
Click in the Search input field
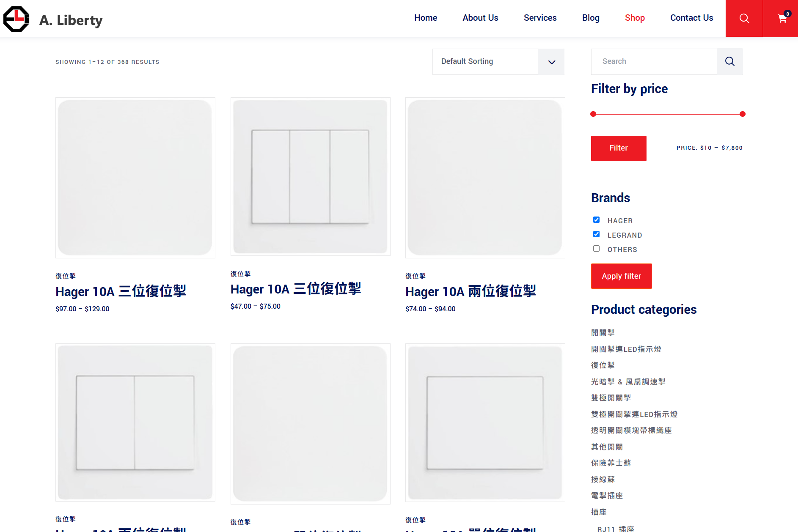tap(654, 61)
